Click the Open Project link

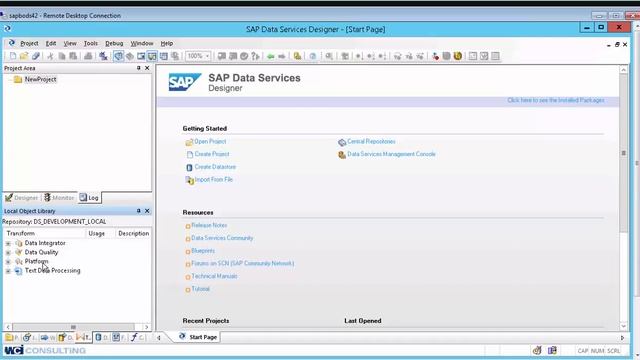(210, 141)
